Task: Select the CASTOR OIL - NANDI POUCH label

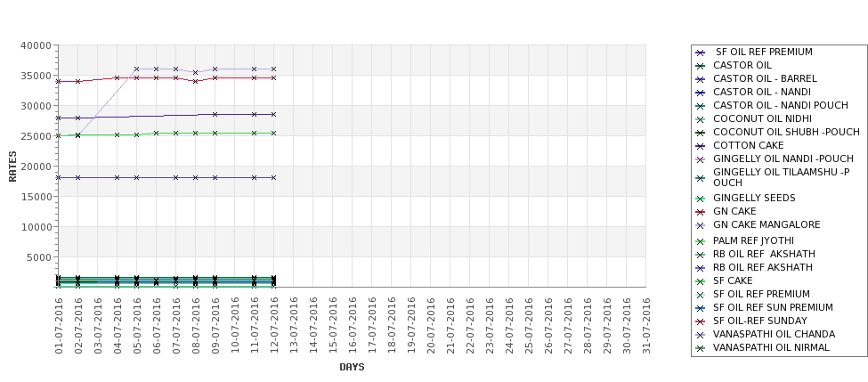Action: pos(781,105)
